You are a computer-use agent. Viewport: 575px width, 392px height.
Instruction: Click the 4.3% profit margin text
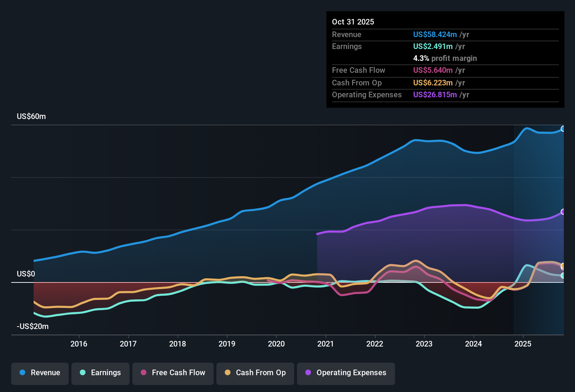(x=445, y=58)
